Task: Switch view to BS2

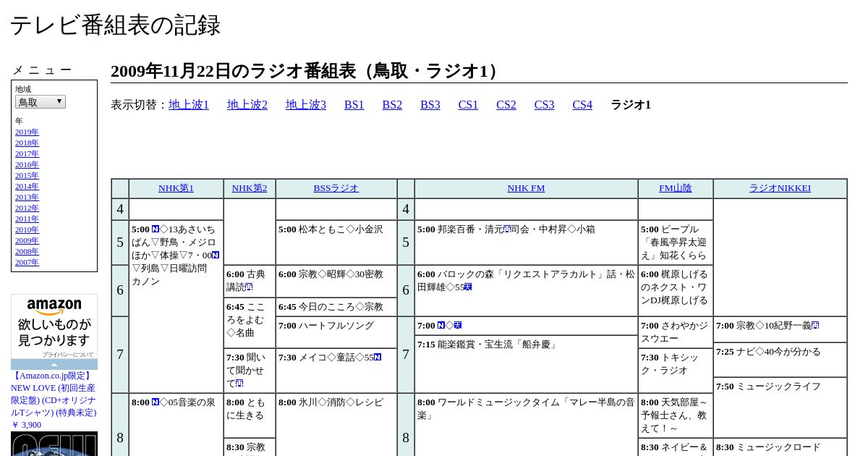Action: pos(392,105)
